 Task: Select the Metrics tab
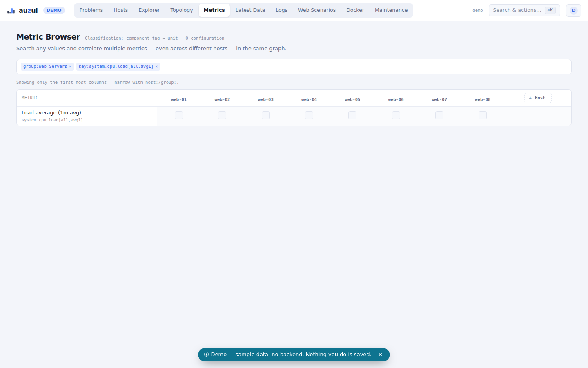click(x=214, y=10)
